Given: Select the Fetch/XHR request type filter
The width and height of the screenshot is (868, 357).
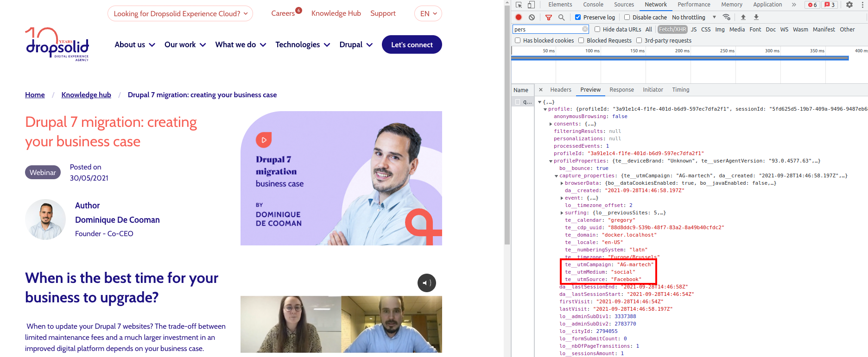Looking at the screenshot, I should pos(672,29).
